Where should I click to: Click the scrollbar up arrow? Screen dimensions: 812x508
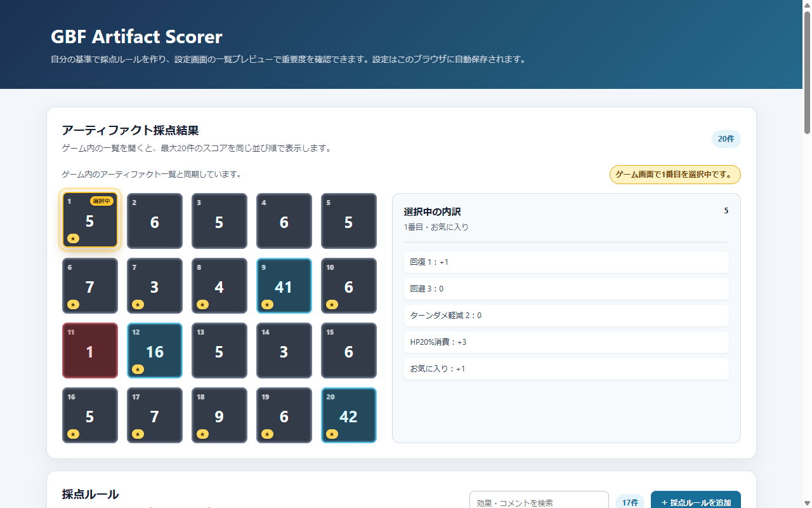pyautogui.click(x=807, y=5)
